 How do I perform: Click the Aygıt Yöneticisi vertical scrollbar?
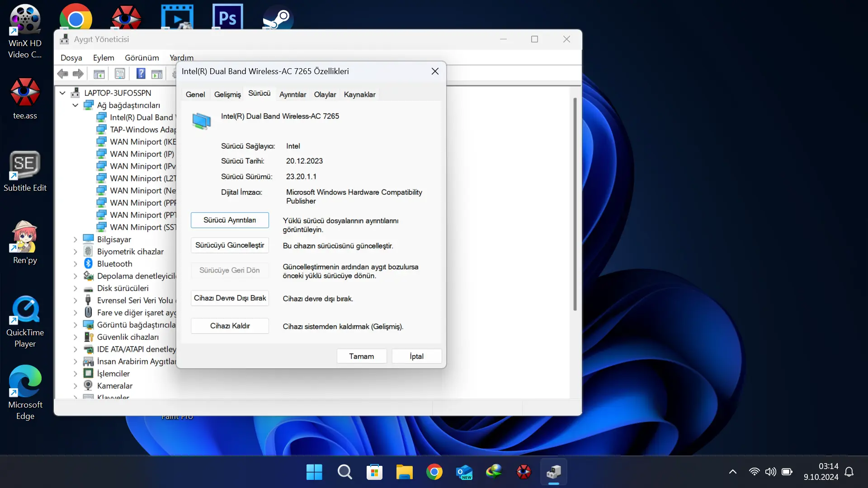tap(575, 204)
